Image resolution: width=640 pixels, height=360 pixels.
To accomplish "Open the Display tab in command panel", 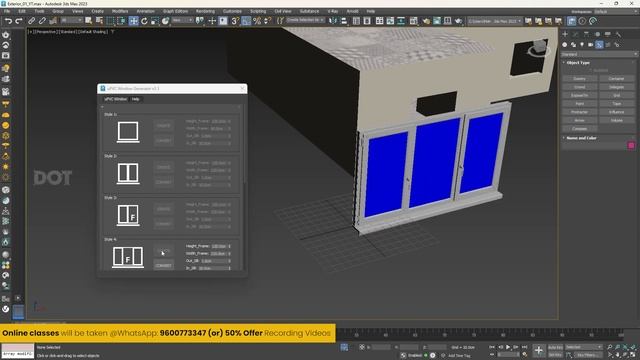I will pos(608,35).
